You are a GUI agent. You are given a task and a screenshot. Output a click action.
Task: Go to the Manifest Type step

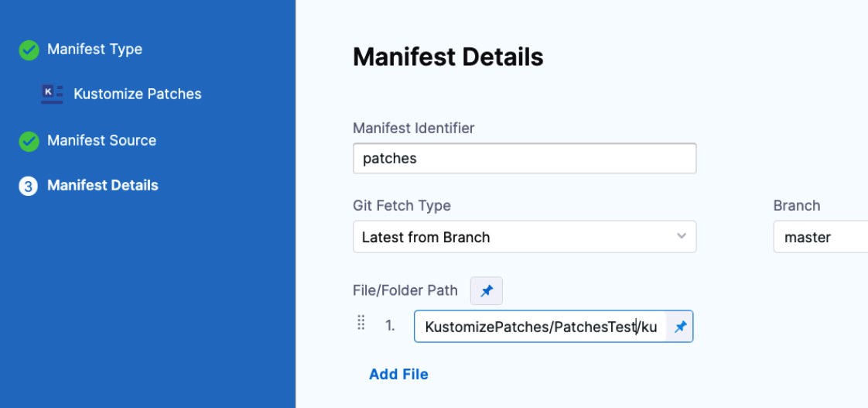(x=94, y=50)
